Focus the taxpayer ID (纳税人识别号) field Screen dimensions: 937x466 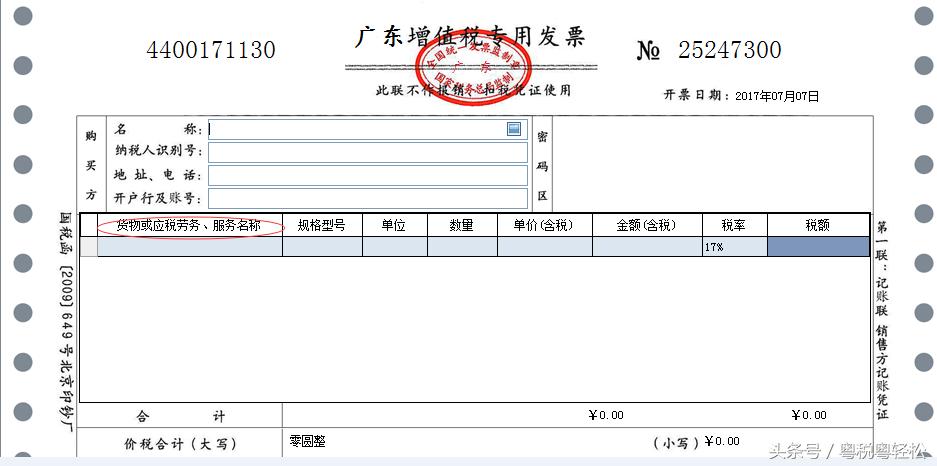tap(368, 152)
